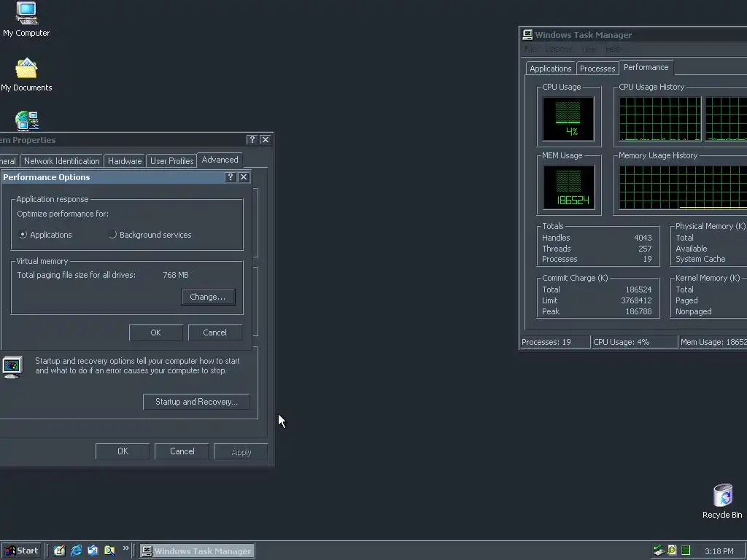Switch to the Hardware tab

pos(125,161)
